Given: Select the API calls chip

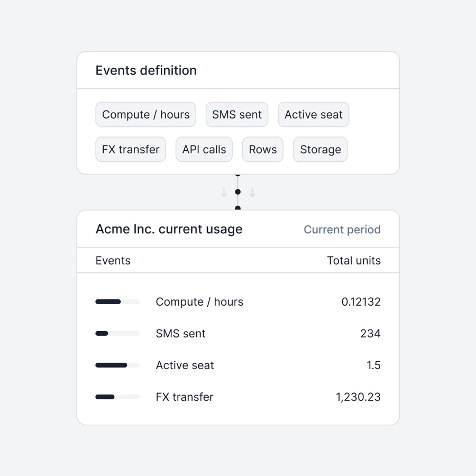Looking at the screenshot, I should coord(204,150).
